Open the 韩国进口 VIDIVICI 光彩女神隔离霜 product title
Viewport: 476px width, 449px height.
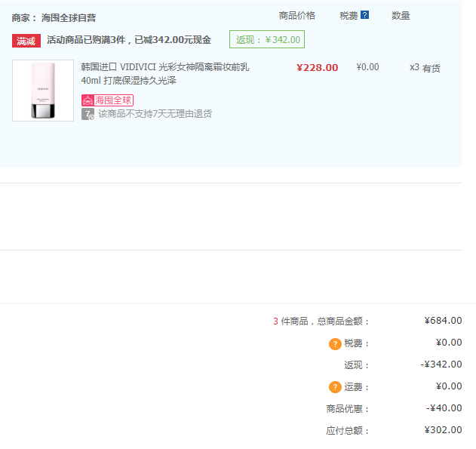point(165,73)
